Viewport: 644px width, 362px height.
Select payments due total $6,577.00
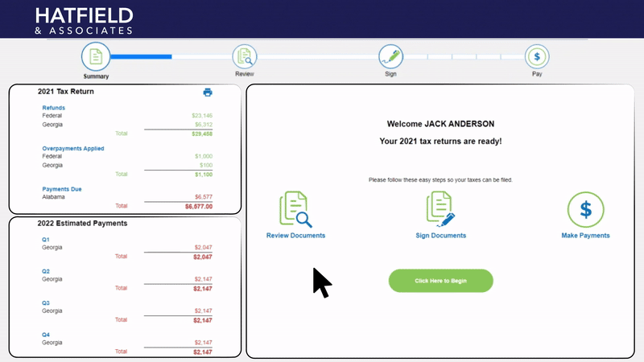coord(199,207)
